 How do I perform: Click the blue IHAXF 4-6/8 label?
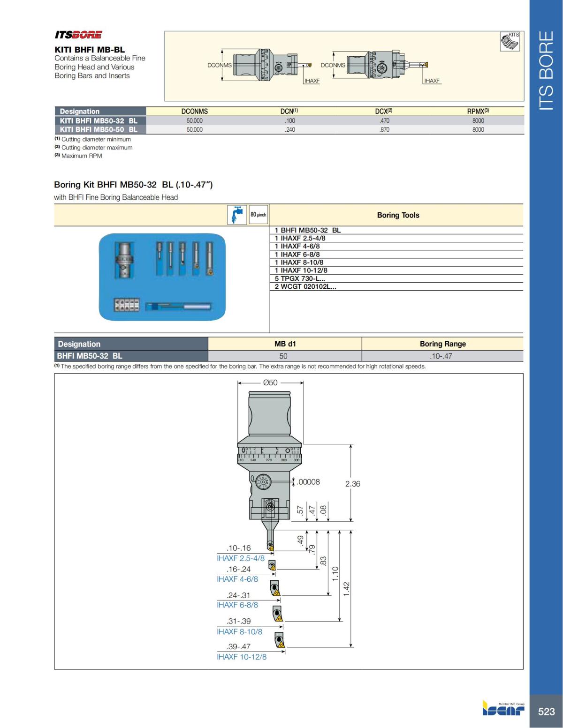pos(237,579)
